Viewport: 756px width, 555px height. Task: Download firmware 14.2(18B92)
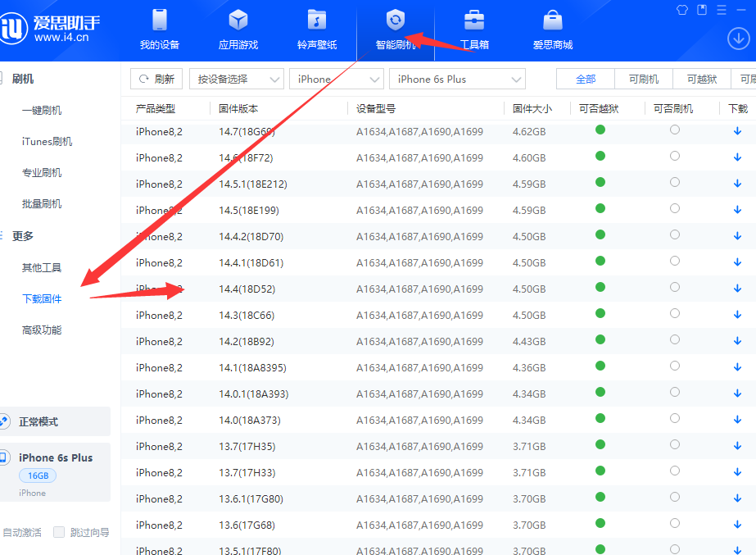click(737, 341)
